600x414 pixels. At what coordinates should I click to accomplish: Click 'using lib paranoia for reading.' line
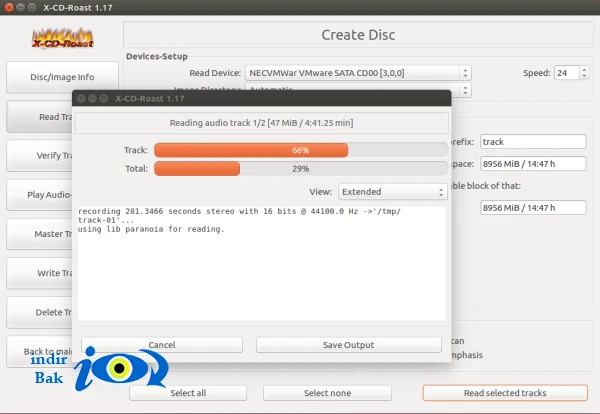151,229
